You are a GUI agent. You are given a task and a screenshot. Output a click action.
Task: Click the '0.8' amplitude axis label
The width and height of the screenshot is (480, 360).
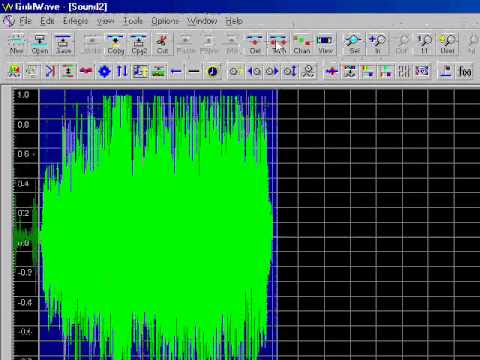pos(23,125)
